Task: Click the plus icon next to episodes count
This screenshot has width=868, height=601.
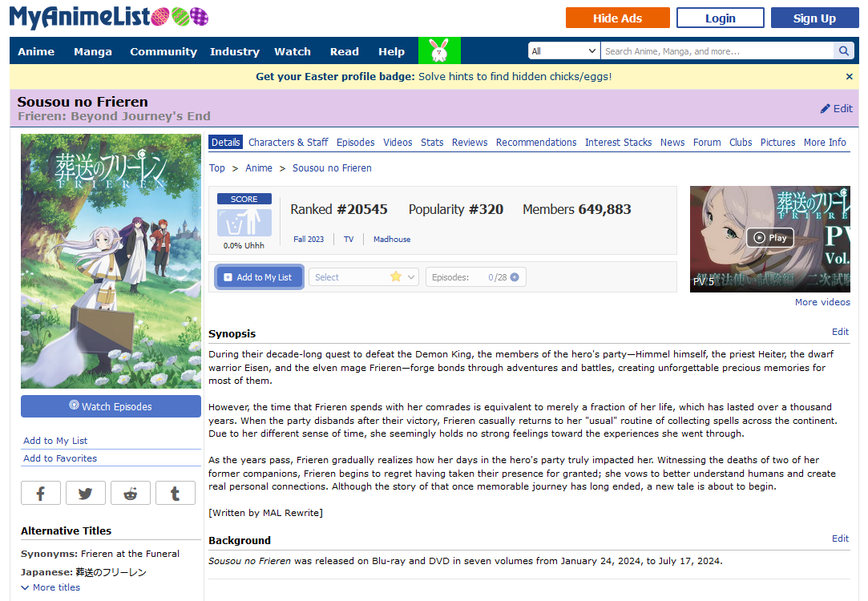Action: click(515, 277)
